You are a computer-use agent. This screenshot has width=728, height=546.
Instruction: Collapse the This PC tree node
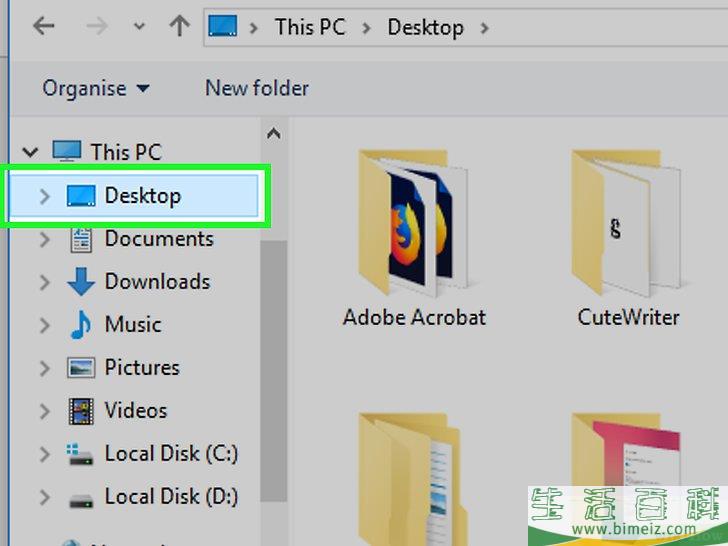(30, 151)
